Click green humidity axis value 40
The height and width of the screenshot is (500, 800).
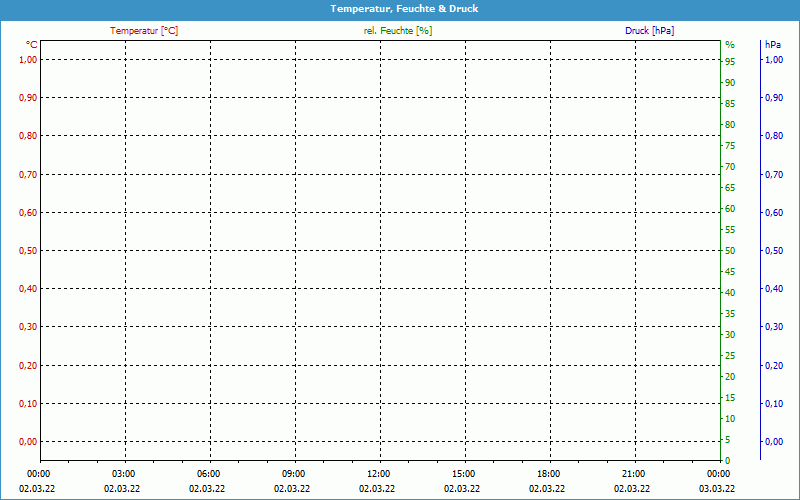coord(730,293)
